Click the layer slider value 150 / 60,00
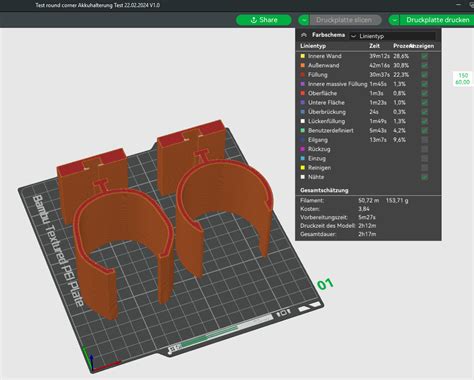 (463, 79)
